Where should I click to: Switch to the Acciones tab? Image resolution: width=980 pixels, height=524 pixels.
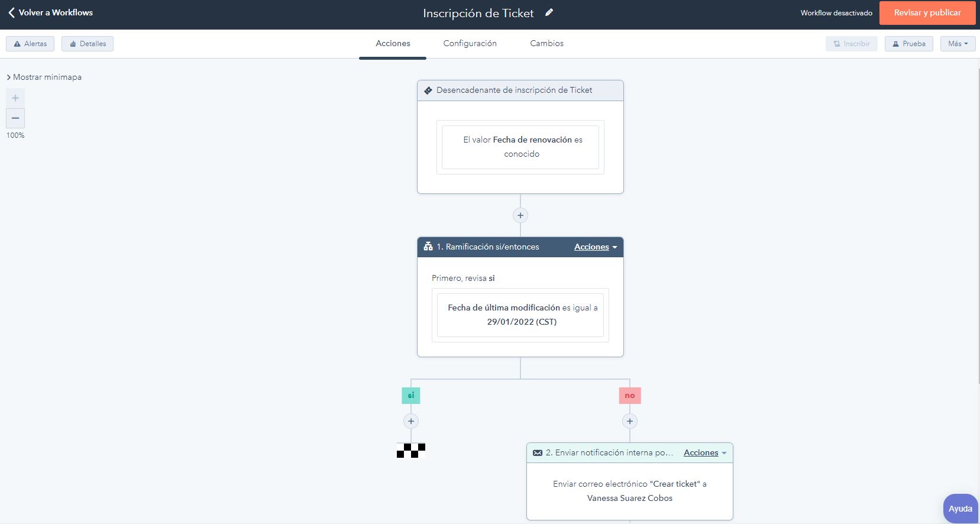pos(393,43)
